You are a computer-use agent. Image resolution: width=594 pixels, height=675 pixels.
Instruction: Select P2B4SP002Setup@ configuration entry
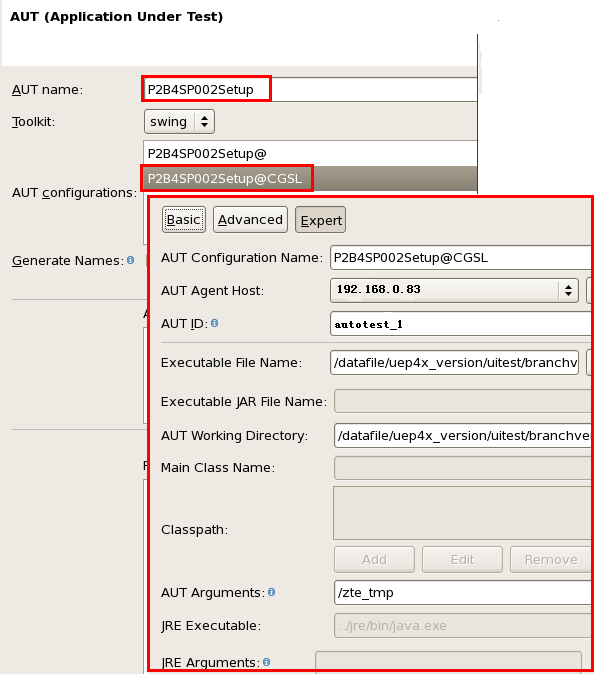click(310, 153)
